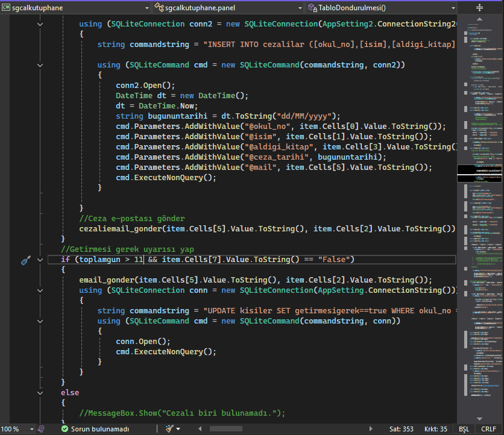Click the minimap scroll overview on the right

(480, 217)
